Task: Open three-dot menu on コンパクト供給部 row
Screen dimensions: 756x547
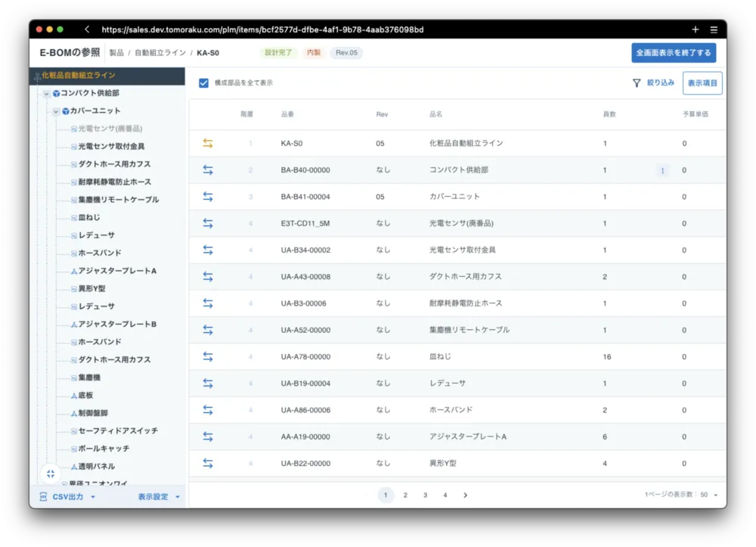Action: point(662,171)
